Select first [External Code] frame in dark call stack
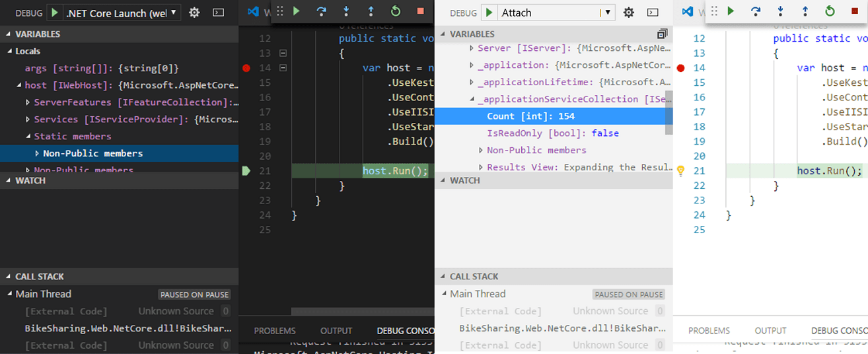868x354 pixels. 119,311
